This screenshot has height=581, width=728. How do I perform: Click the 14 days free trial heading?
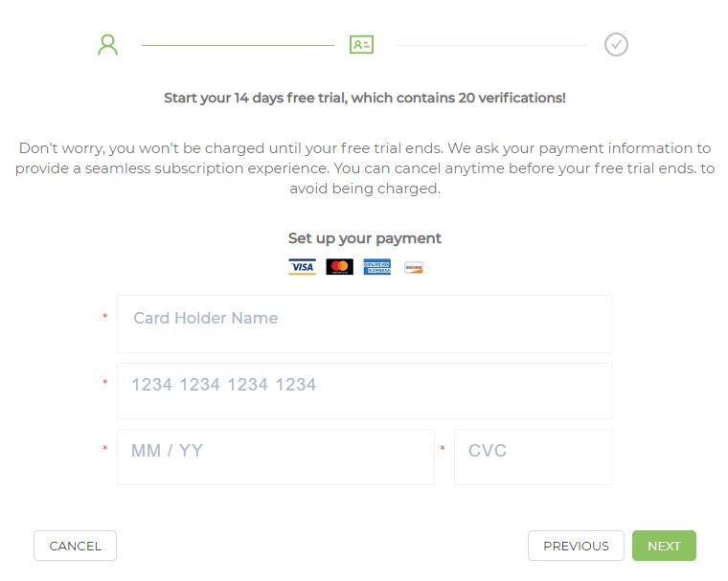pyautogui.click(x=364, y=98)
